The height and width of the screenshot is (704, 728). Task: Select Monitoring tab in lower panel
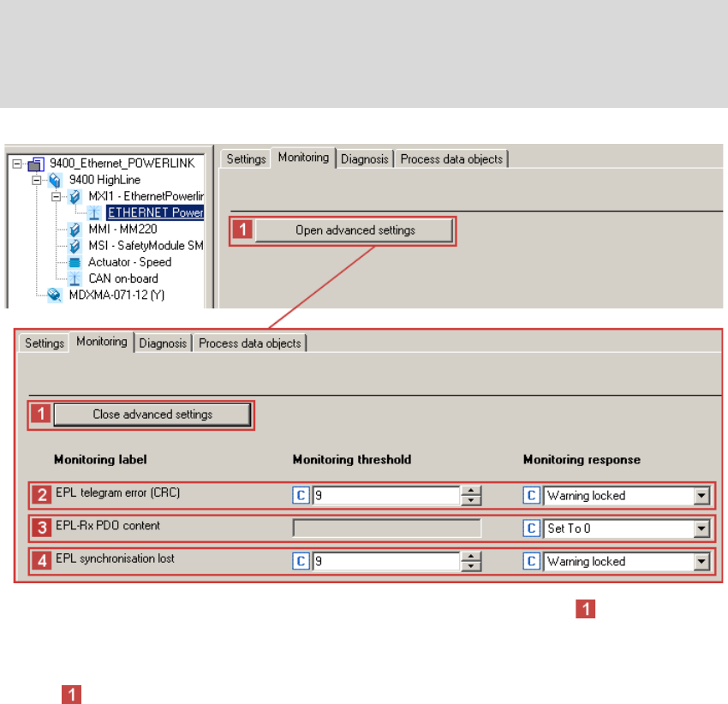(102, 342)
